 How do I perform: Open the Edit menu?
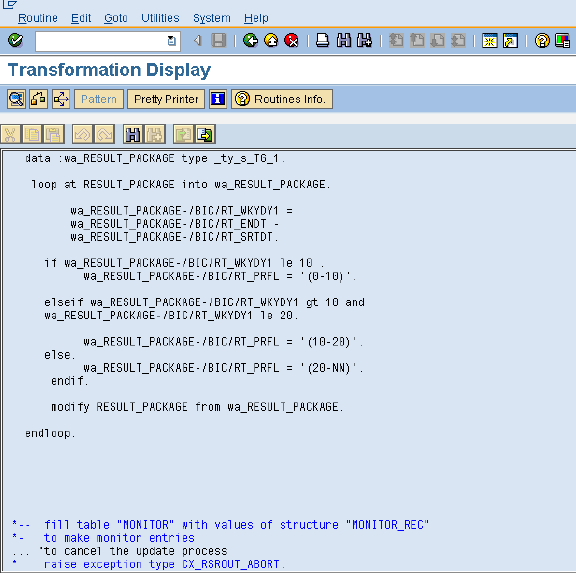(81, 18)
